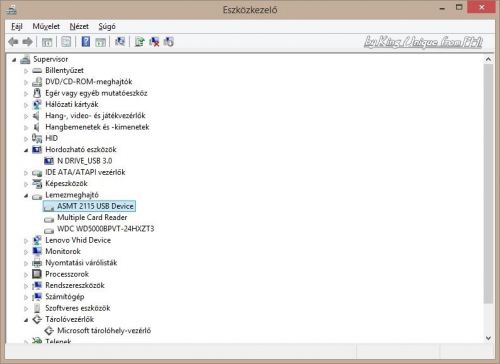Click the HID device icon
The width and height of the screenshot is (500, 364).
[37, 138]
